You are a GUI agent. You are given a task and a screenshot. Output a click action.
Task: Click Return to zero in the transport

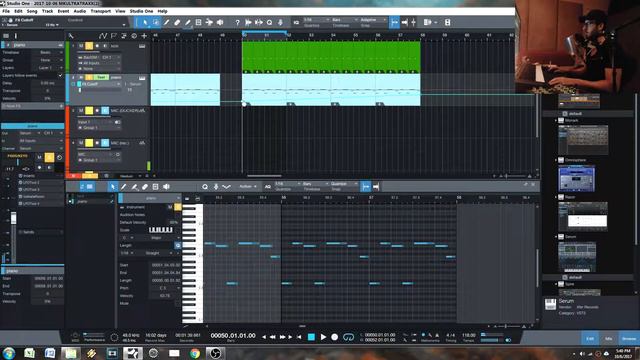[x=300, y=337]
